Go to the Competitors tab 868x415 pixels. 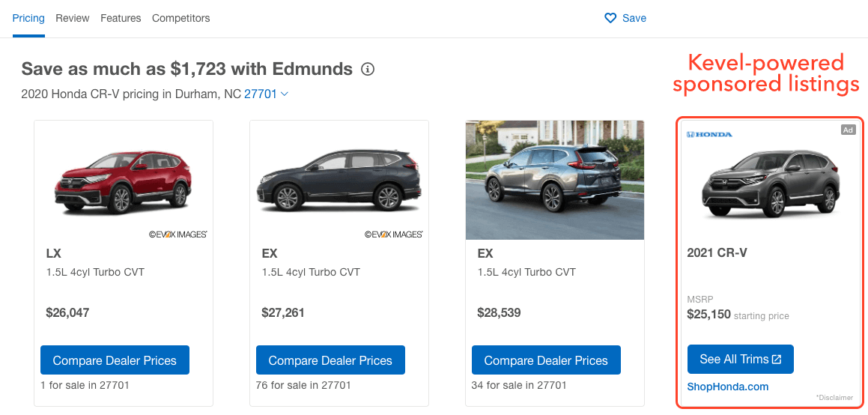pyautogui.click(x=180, y=18)
